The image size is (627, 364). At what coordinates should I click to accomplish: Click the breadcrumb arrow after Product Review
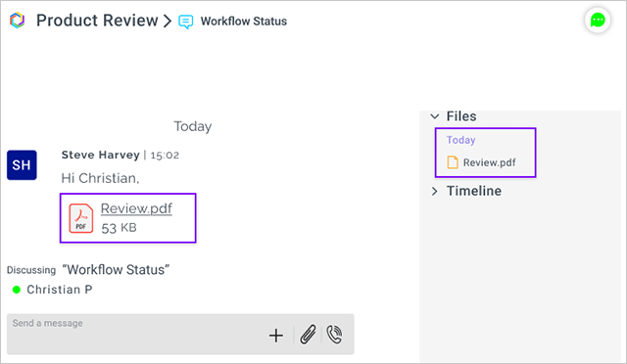click(168, 22)
